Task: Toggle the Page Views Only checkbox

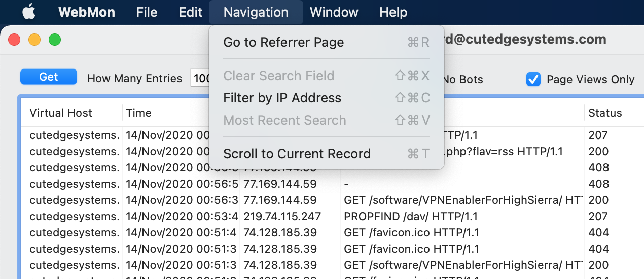Action: [533, 79]
